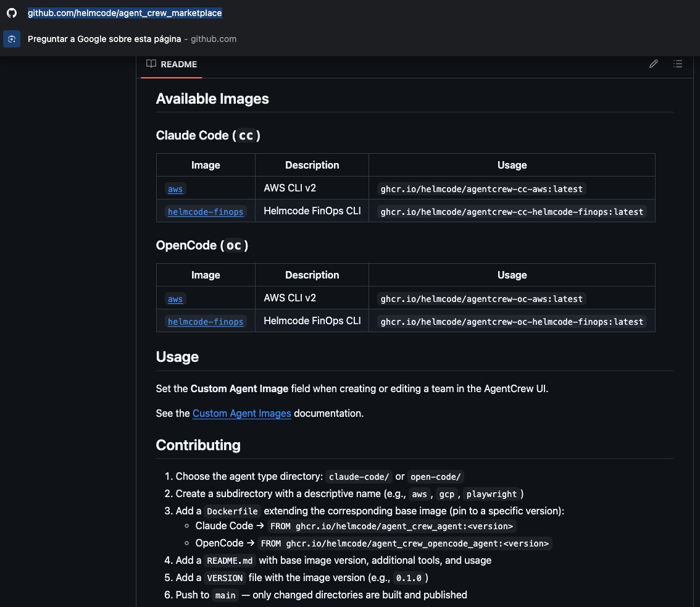The height and width of the screenshot is (607, 700).
Task: Open the README outline list icon
Action: (x=677, y=64)
